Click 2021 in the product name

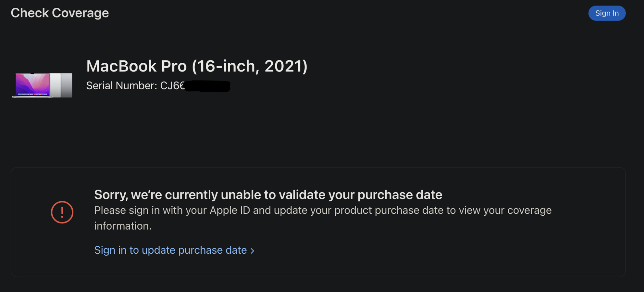[x=286, y=66]
